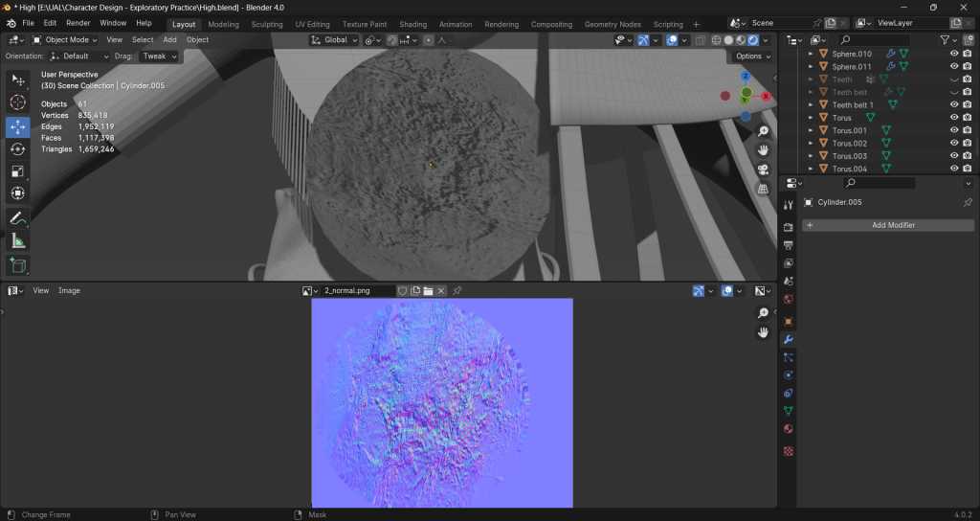Open the Drag Tweak dropdown
The height and width of the screenshot is (521, 980).
click(x=158, y=57)
